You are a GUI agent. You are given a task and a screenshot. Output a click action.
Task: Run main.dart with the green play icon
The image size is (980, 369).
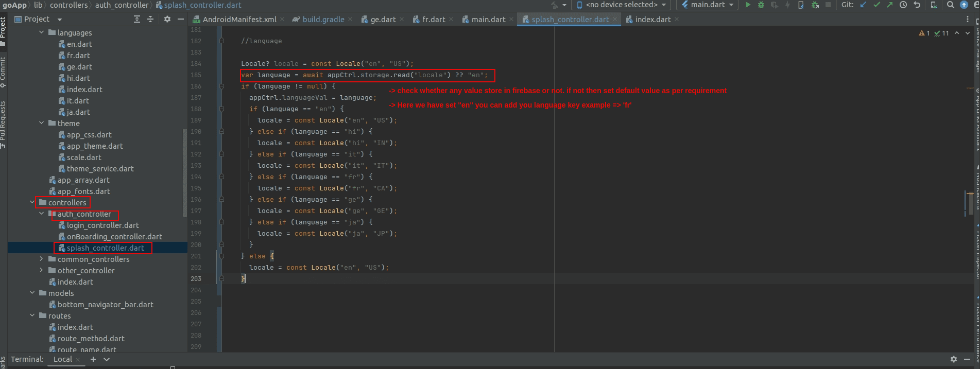(x=748, y=5)
